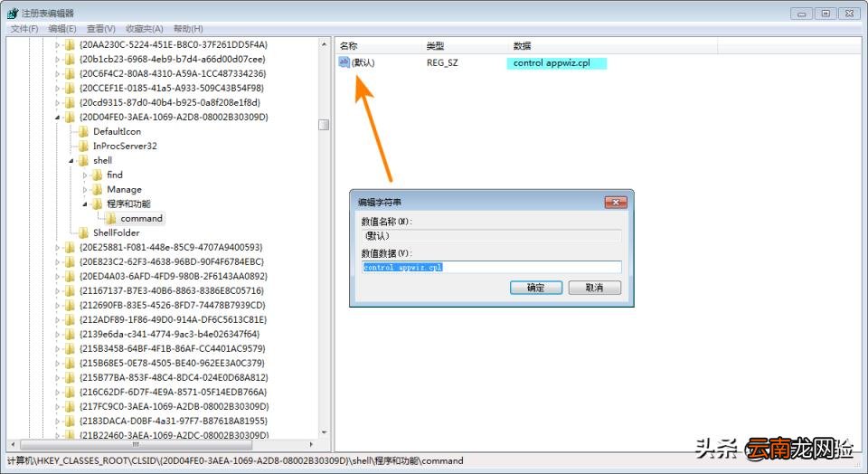Viewport: 868px width, 474px height.
Task: Select the (默认) value name
Action: [x=363, y=63]
